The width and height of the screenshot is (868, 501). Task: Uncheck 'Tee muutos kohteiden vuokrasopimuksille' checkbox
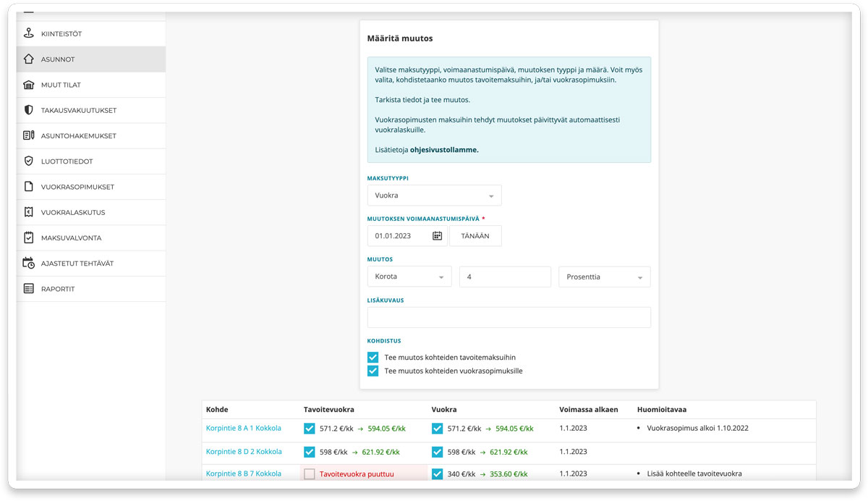point(373,371)
